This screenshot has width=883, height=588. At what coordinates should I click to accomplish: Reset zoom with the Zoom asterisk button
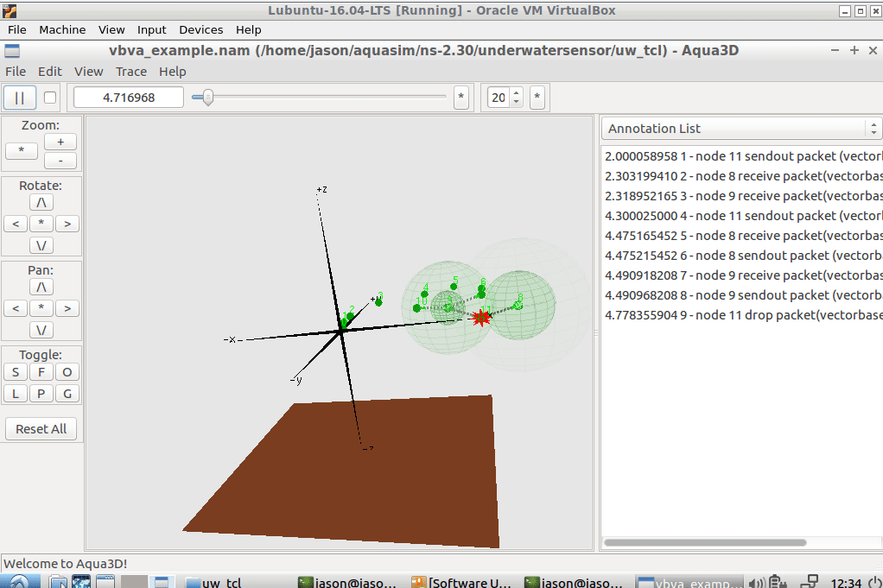22,151
